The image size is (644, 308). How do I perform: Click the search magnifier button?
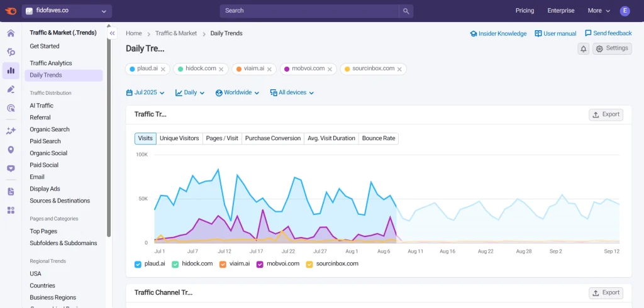pyautogui.click(x=407, y=11)
